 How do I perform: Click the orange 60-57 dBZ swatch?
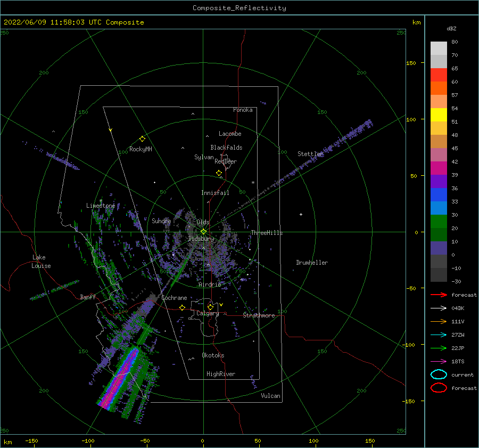(x=439, y=88)
